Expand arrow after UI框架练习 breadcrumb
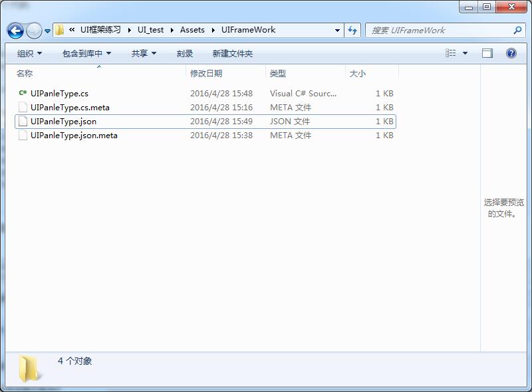This screenshot has height=392, width=532. pyautogui.click(x=130, y=30)
